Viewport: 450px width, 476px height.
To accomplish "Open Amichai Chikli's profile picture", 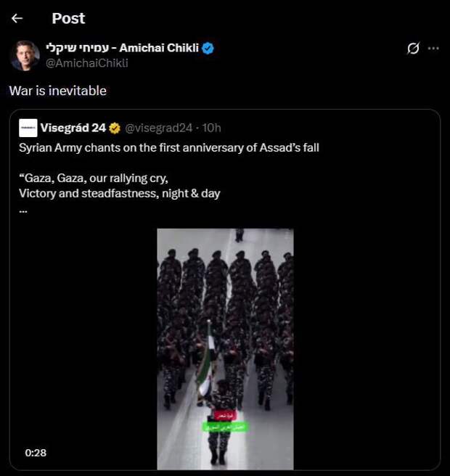I will (x=25, y=56).
